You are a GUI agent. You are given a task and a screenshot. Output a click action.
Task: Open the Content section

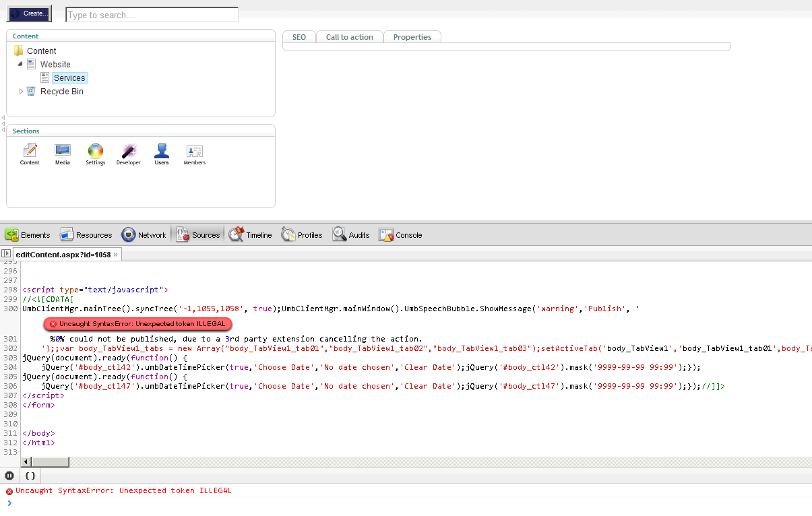pyautogui.click(x=30, y=154)
